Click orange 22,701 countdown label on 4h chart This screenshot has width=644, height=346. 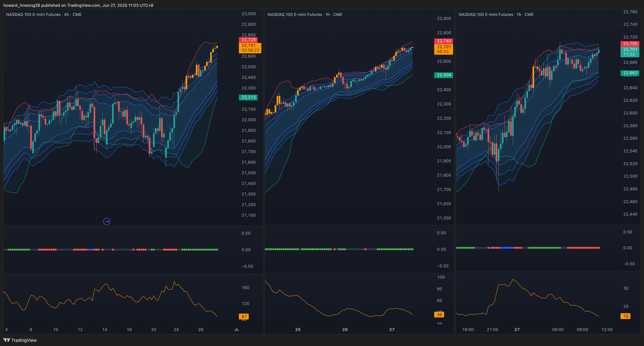(250, 48)
